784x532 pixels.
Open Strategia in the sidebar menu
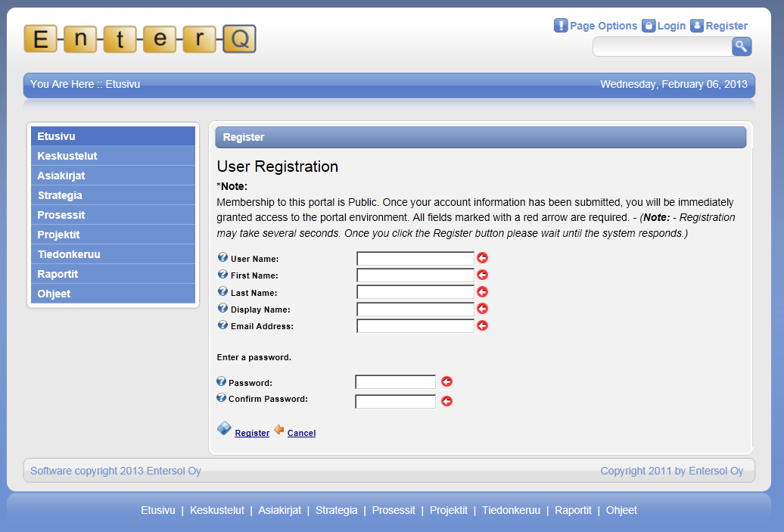(x=113, y=195)
